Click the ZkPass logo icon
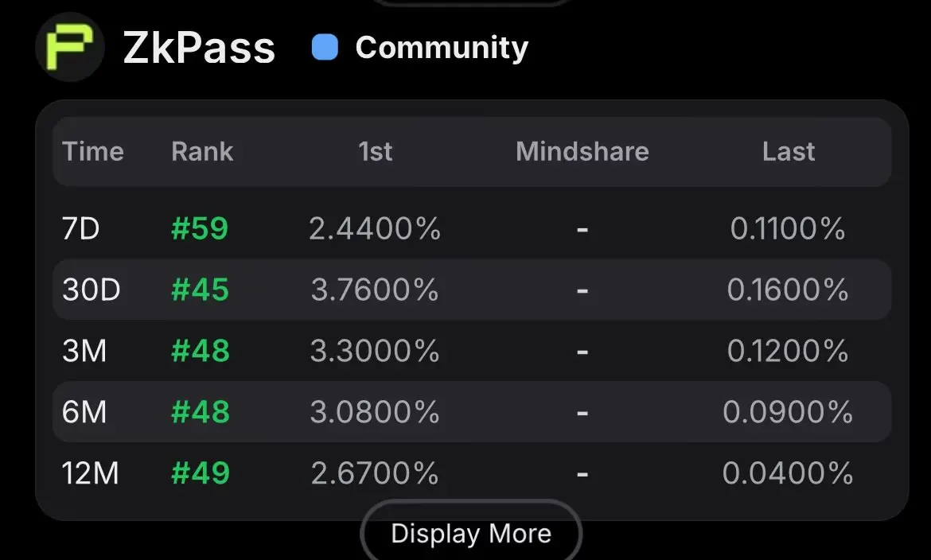 click(x=70, y=47)
